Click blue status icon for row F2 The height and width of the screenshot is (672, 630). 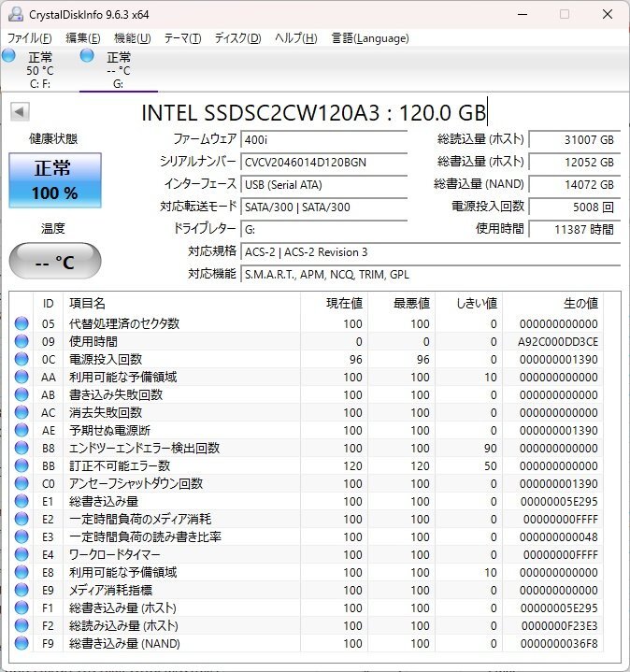pyautogui.click(x=21, y=626)
